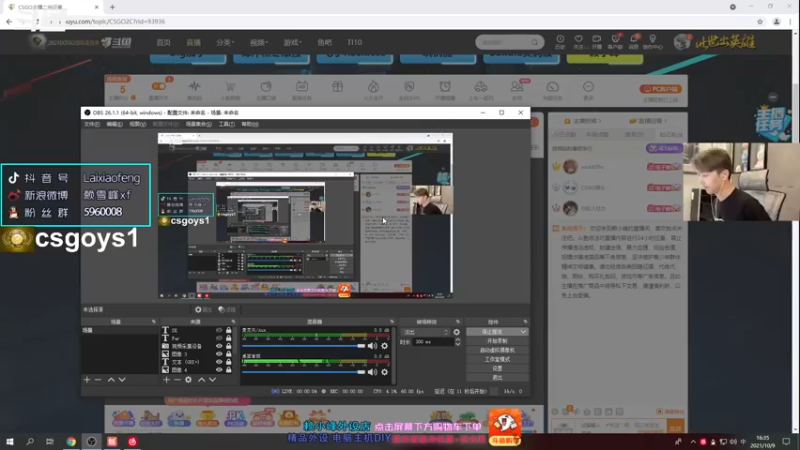The height and width of the screenshot is (450, 800).
Task: Toggle lock on 视频采集设备 source
Action: point(229,346)
